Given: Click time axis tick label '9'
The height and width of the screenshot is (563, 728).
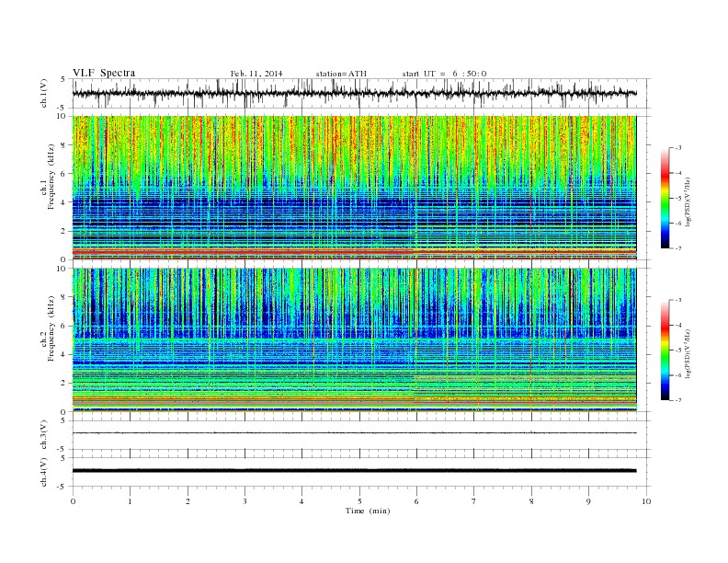Looking at the screenshot, I should [x=588, y=501].
